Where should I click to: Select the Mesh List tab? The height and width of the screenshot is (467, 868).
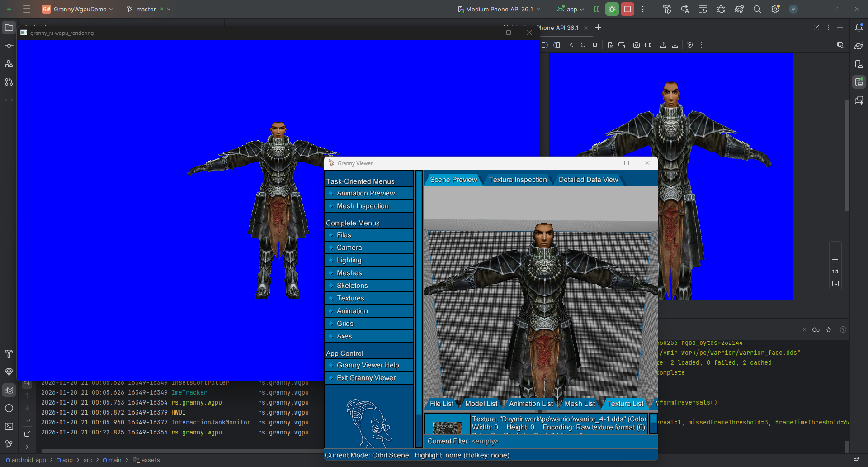tap(580, 404)
